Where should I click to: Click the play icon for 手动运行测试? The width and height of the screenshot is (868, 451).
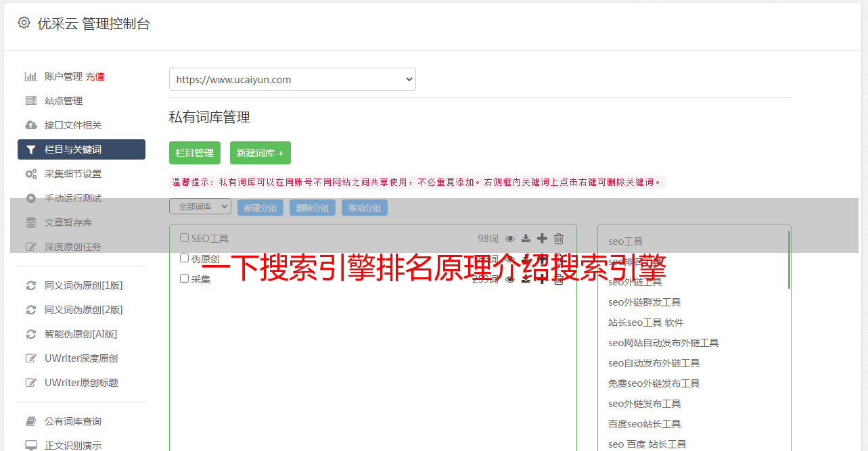pos(31,198)
